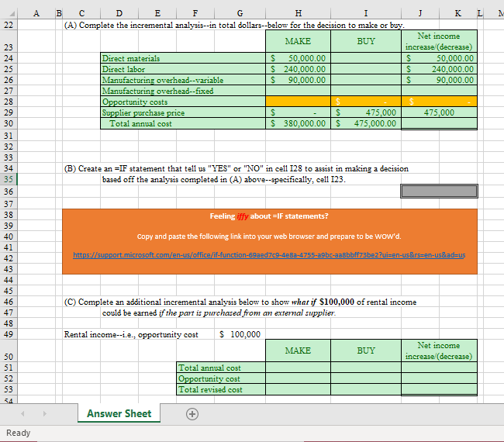Select MAKE value 90,000.00 cell

click(298, 80)
